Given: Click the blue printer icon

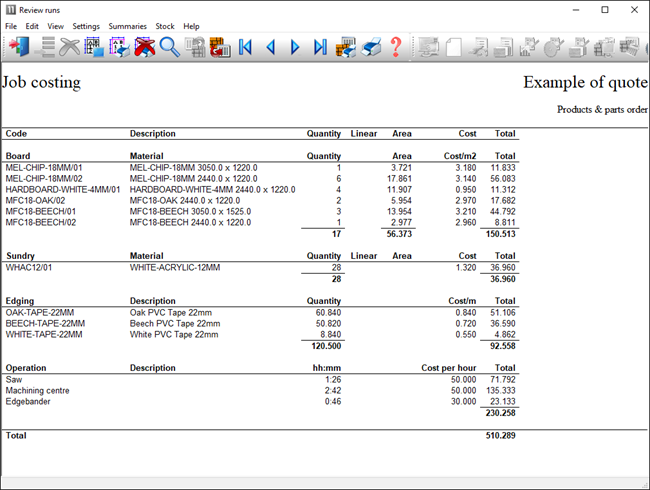Looking at the screenshot, I should pos(371,47).
